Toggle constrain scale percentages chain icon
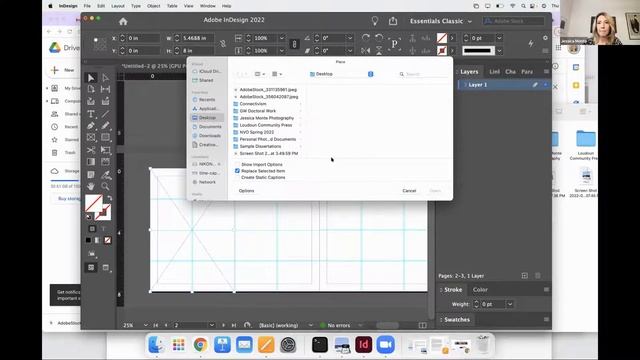Screen dimensions: 640x360 pyautogui.click(x=294, y=44)
